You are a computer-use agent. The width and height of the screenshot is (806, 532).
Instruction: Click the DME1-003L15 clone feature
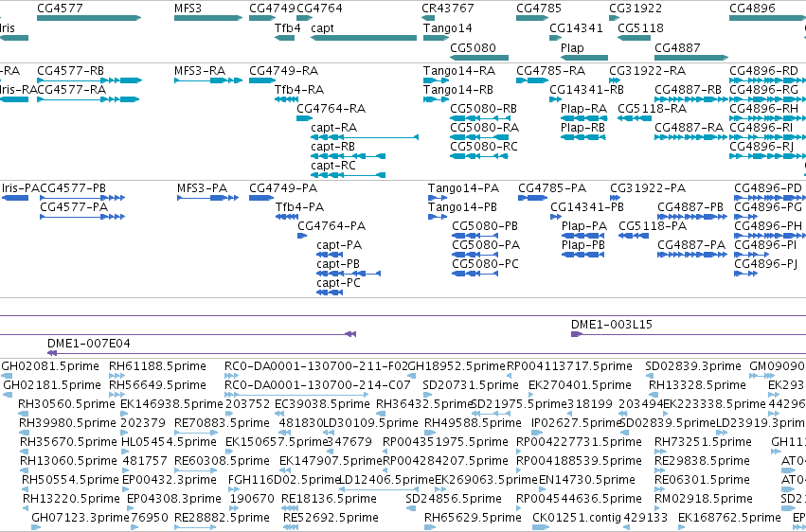(x=689, y=334)
